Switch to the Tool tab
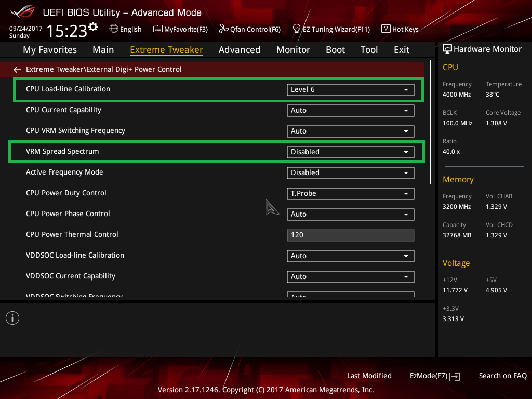The image size is (532, 399). [369, 50]
